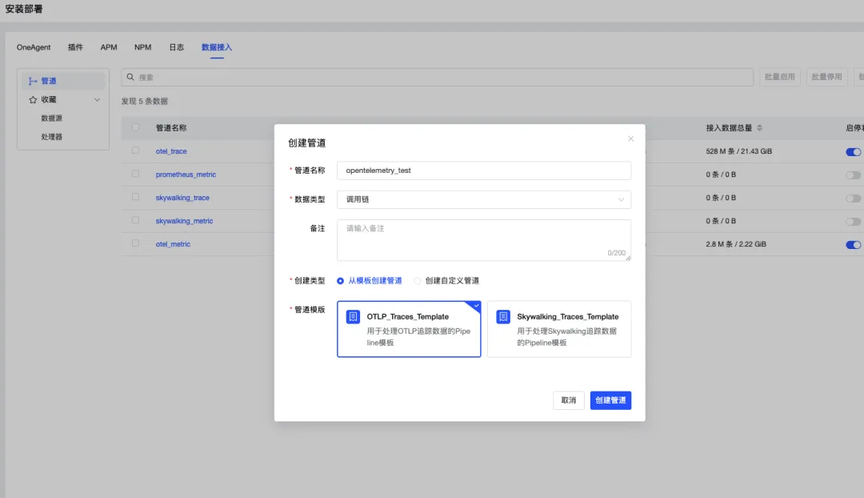The image size is (864, 498).
Task: Toggle the otel_metric enable switch
Action: pos(852,244)
